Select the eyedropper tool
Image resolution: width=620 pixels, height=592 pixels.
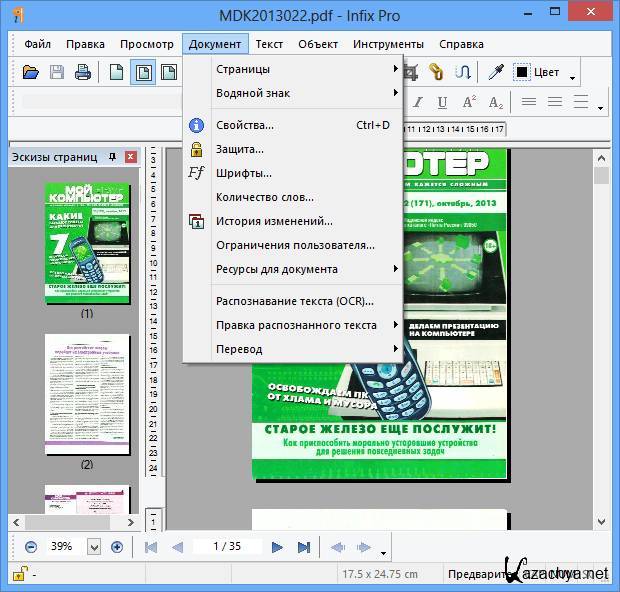point(494,72)
